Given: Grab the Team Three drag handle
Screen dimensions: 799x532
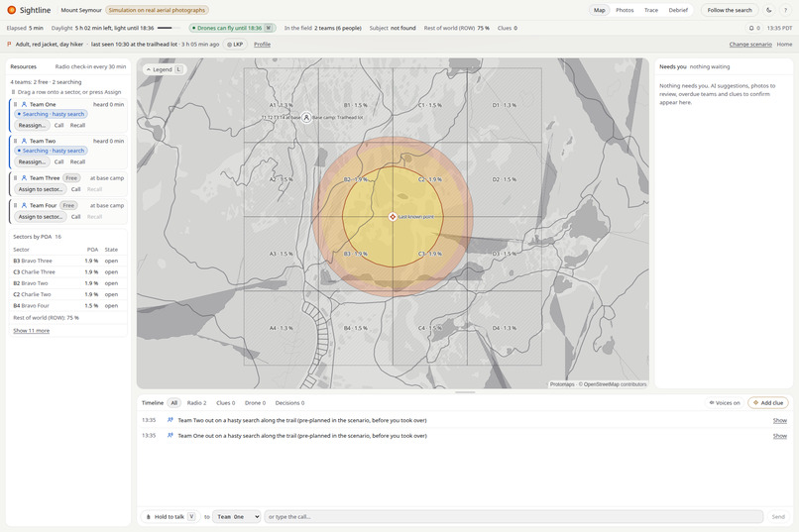Looking at the screenshot, I should (x=15, y=178).
